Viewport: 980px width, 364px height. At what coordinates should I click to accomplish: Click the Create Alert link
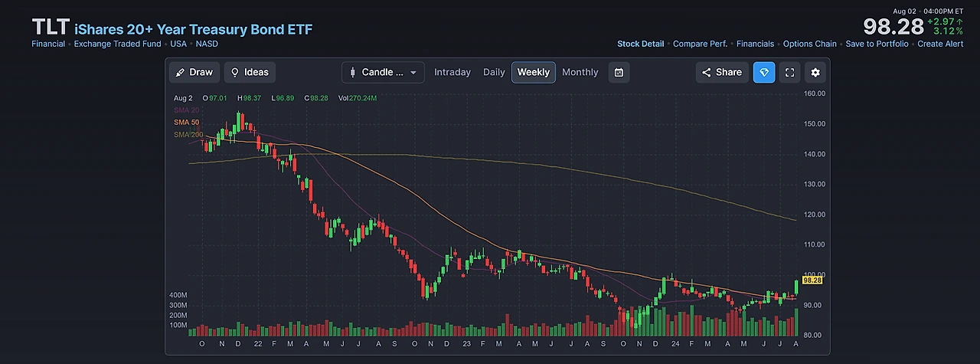point(940,44)
